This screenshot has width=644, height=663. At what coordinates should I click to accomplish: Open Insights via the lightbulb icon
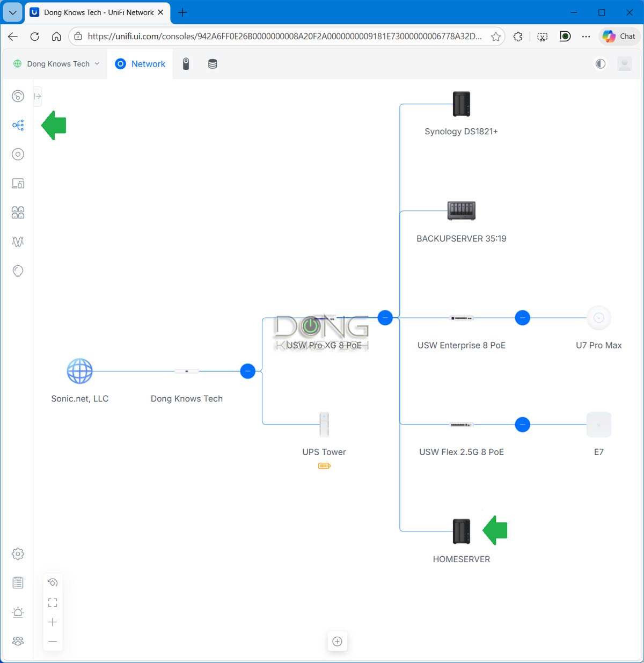[x=18, y=271]
